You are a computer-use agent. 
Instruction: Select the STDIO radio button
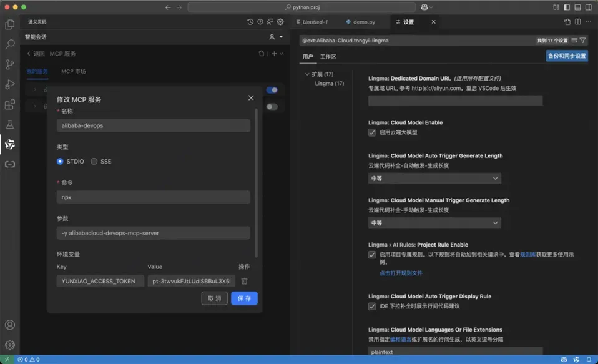pyautogui.click(x=60, y=161)
